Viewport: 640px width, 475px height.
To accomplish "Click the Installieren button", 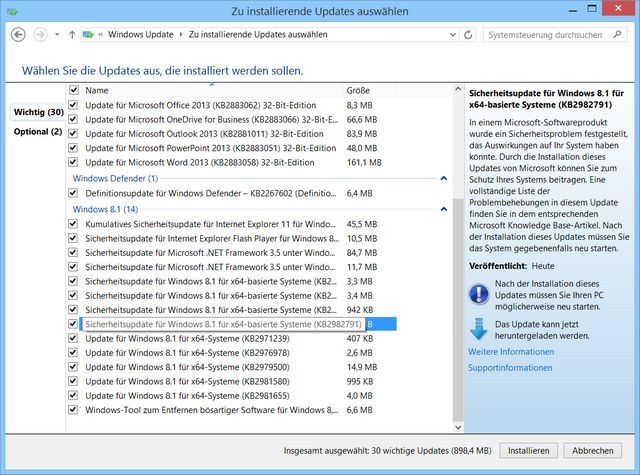I will (528, 451).
